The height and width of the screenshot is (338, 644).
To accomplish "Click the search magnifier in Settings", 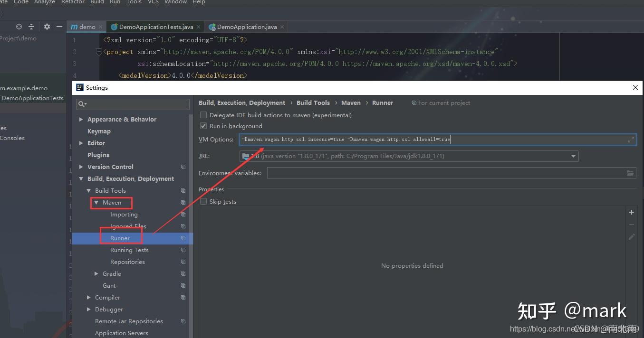I will 82,104.
